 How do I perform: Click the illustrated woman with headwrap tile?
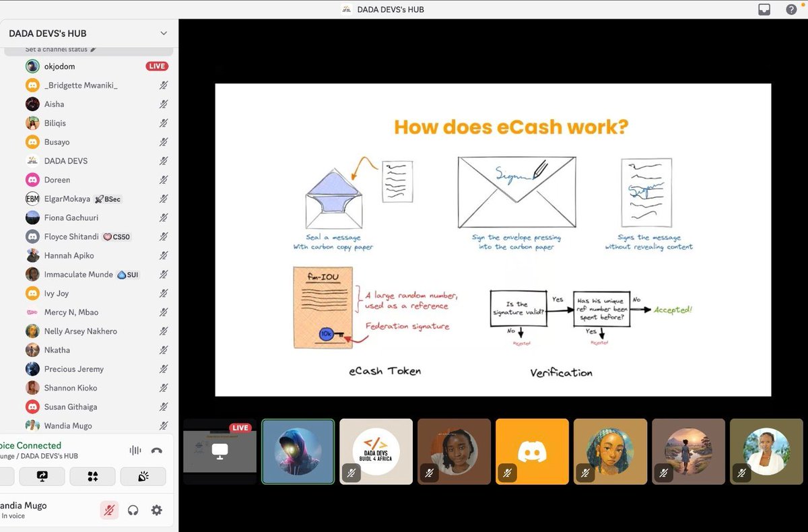610,451
